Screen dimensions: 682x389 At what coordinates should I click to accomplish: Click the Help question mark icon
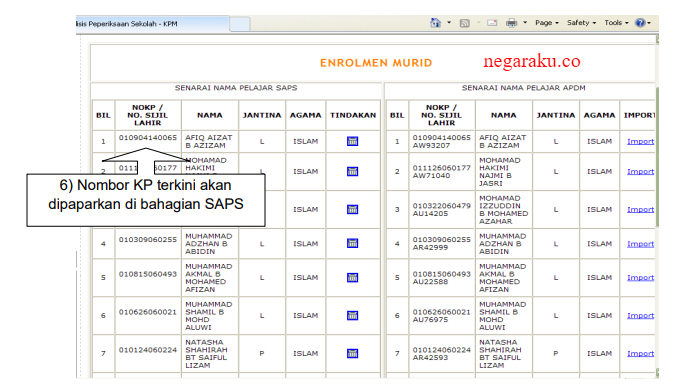pyautogui.click(x=640, y=23)
